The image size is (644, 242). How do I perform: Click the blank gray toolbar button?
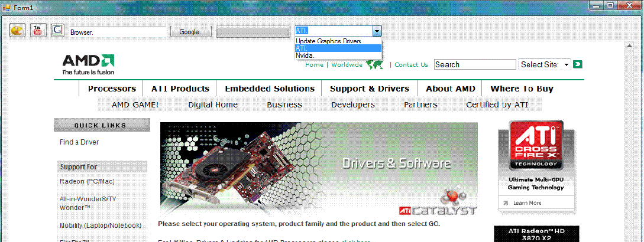253,32
